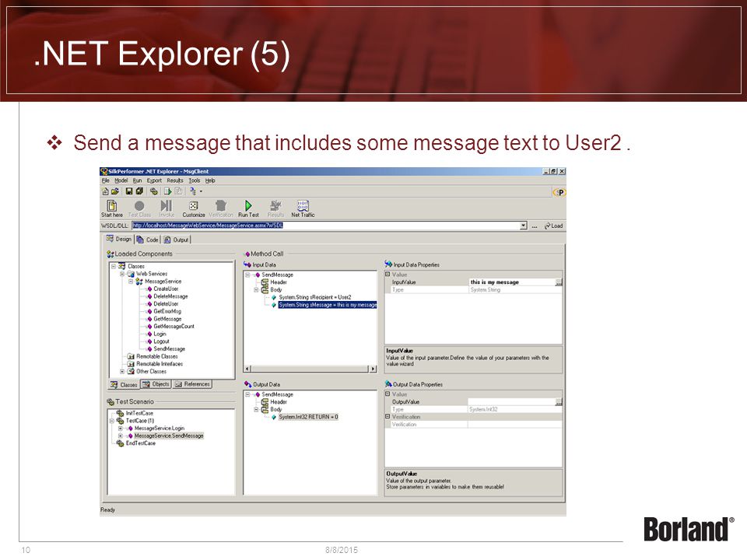Click the Open folder icon in the toolbar
Screen dimensions: 747x560
[115, 191]
